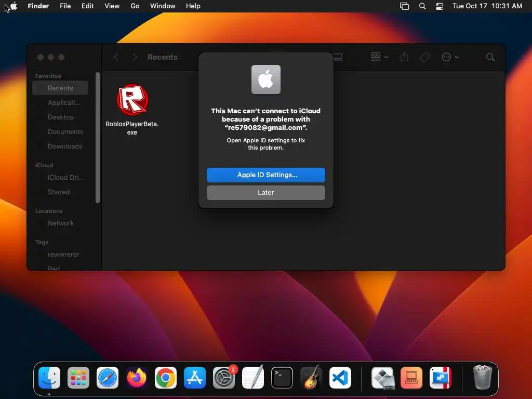Open Launchpad in the Dock
532x399 pixels.
pos(78,378)
